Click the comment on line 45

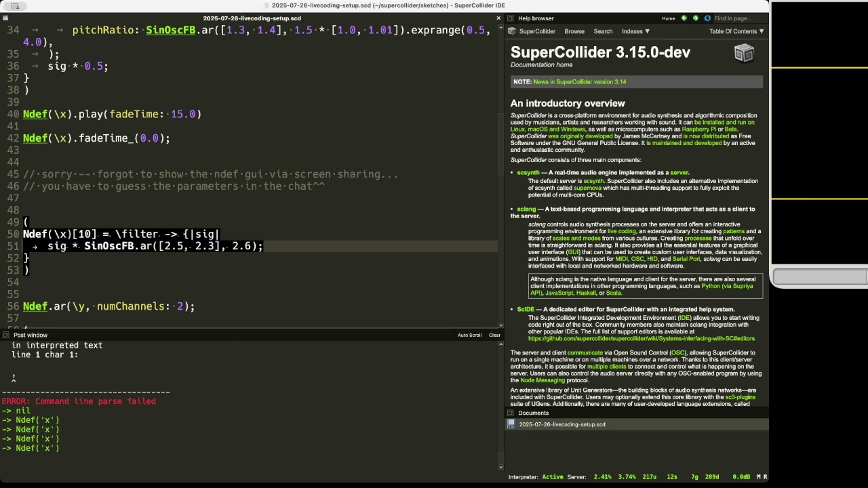[211, 174]
